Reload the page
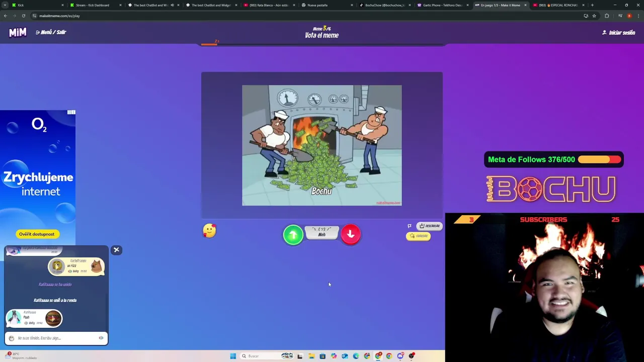 pyautogui.click(x=23, y=16)
